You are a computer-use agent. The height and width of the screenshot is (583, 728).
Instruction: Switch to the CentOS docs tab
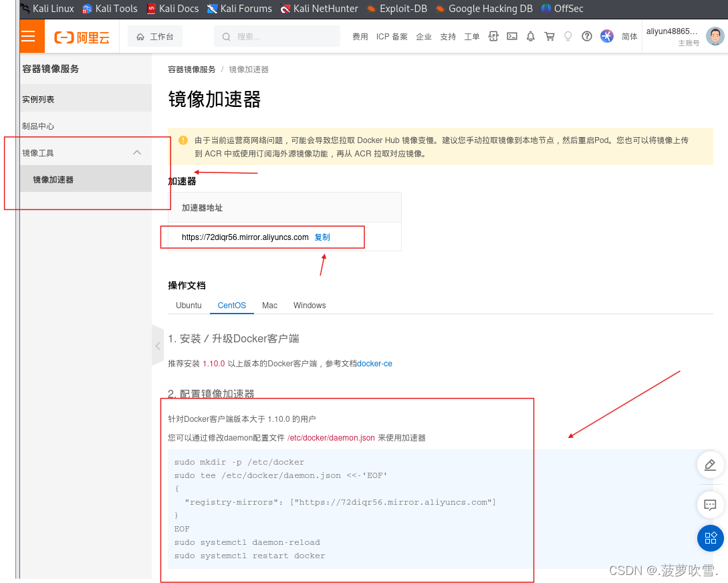[232, 306]
